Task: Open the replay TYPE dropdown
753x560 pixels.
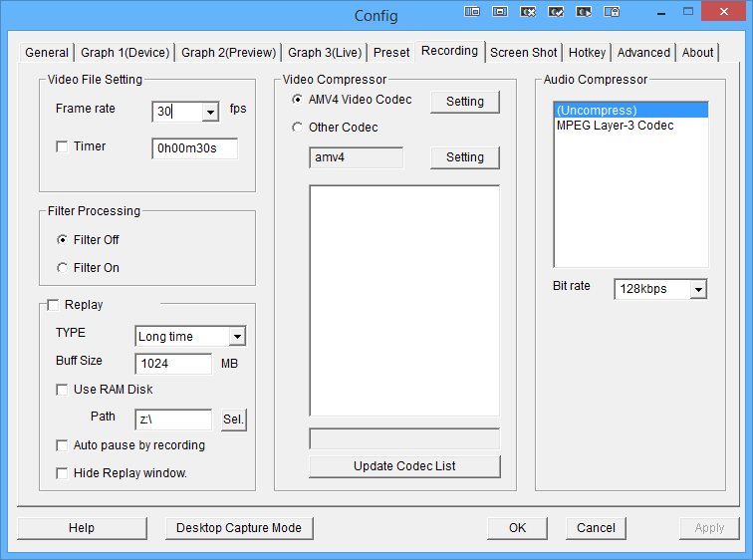Action: click(237, 336)
